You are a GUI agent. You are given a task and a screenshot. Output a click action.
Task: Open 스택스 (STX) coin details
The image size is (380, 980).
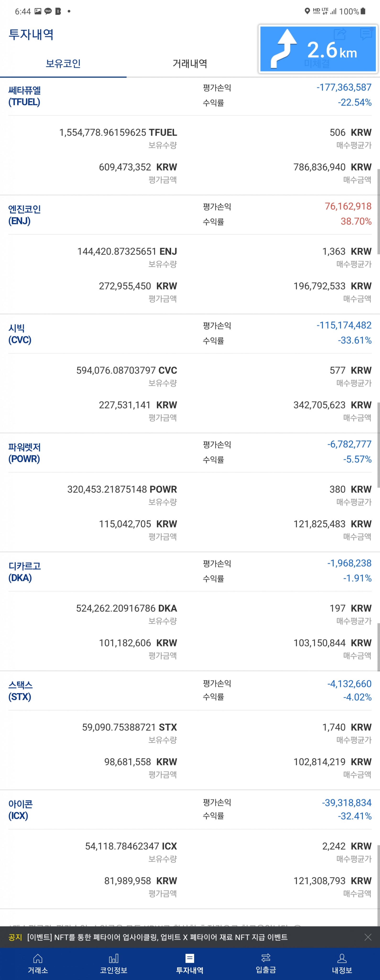(x=20, y=691)
